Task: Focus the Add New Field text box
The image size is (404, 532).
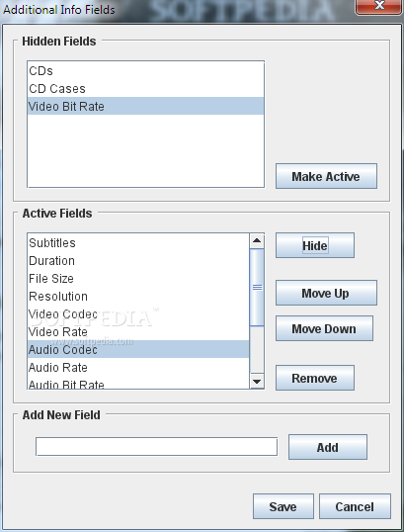Action: (157, 447)
